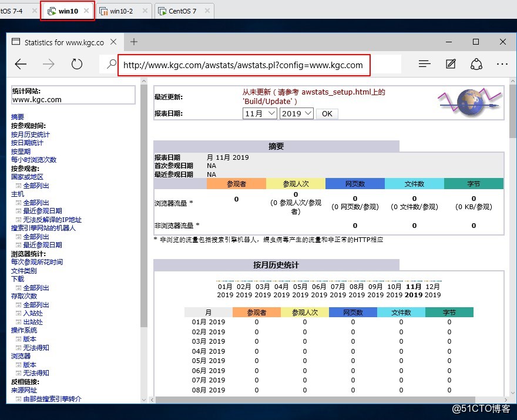Close the Statistics for www.kgc.co tab
The height and width of the screenshot is (420, 517).
click(113, 42)
